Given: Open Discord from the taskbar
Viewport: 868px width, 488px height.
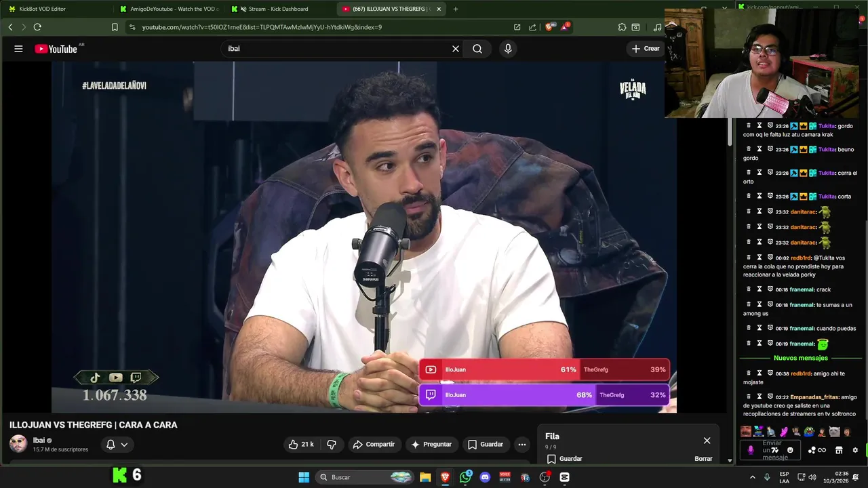Looking at the screenshot, I should coord(485,477).
